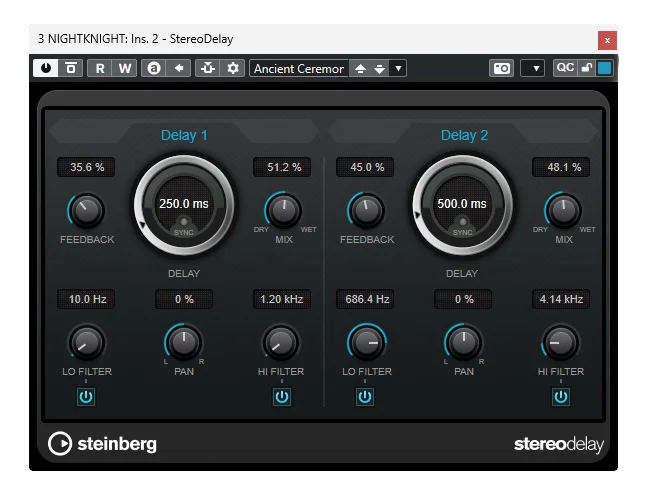Click the Delay 1 PAN knob
The image size is (661, 504).
184,342
